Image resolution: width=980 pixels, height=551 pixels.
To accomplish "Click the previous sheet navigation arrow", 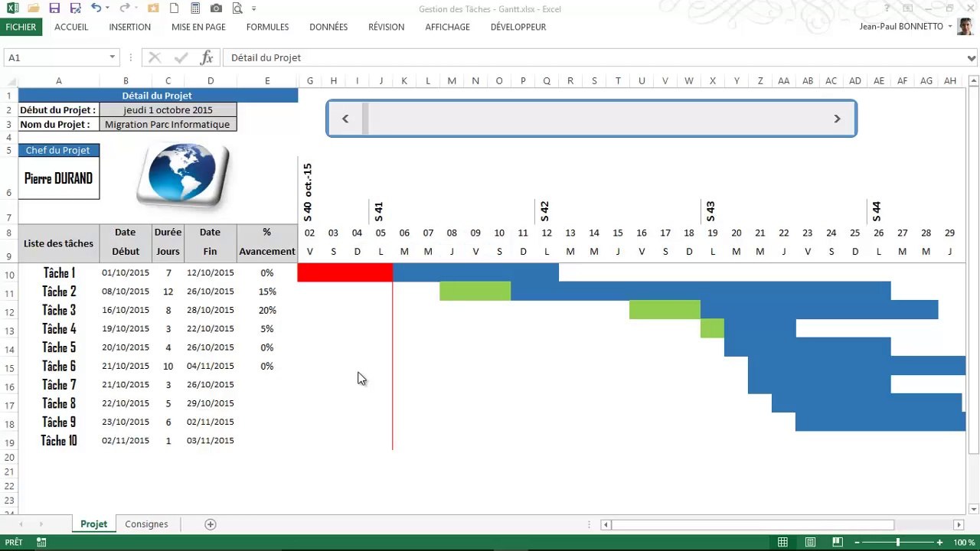I will point(21,524).
